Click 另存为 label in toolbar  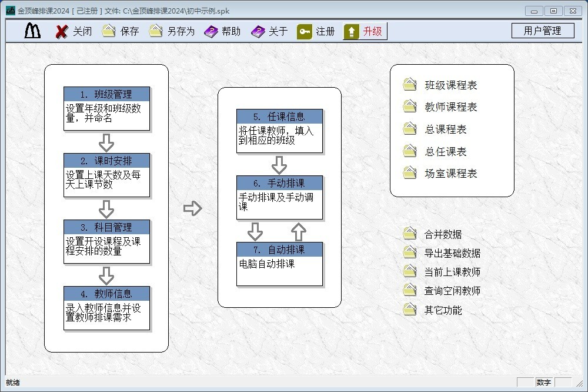181,31
